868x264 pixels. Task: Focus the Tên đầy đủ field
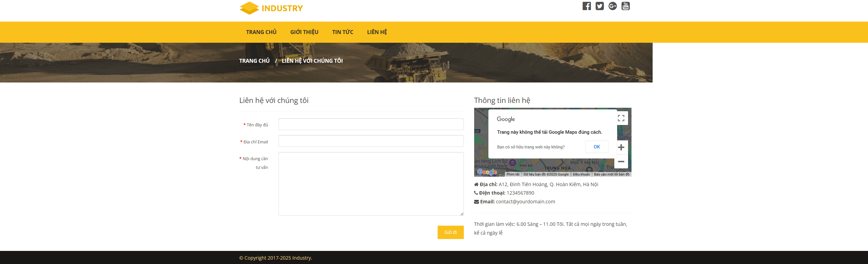point(371,124)
